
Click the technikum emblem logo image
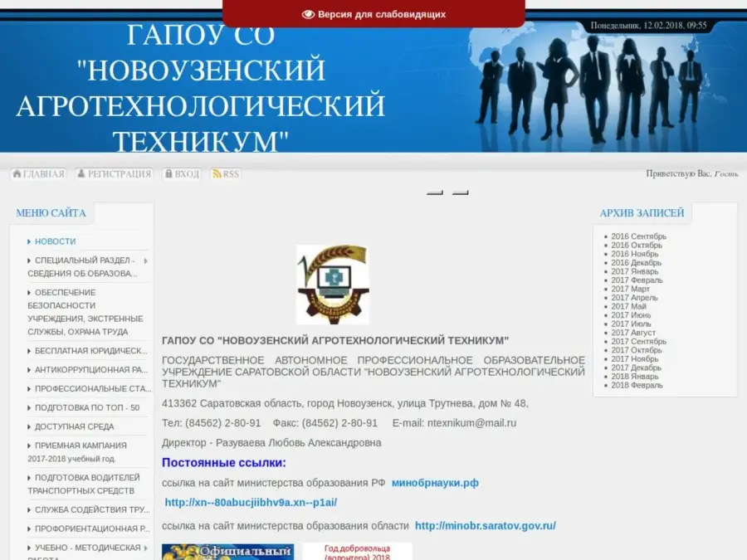(333, 285)
